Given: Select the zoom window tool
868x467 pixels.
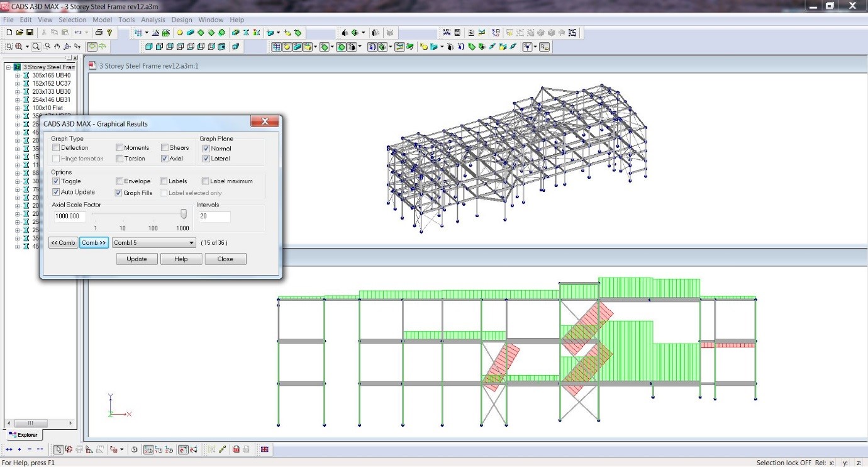Looking at the screenshot, I should coord(9,47).
